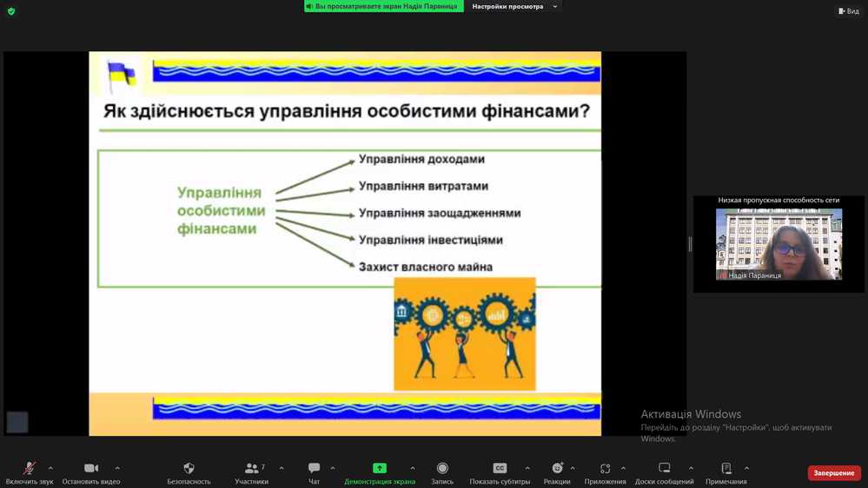The height and width of the screenshot is (488, 868).
Task: Start Демонстрация экрана screen share
Action: pyautogui.click(x=380, y=469)
